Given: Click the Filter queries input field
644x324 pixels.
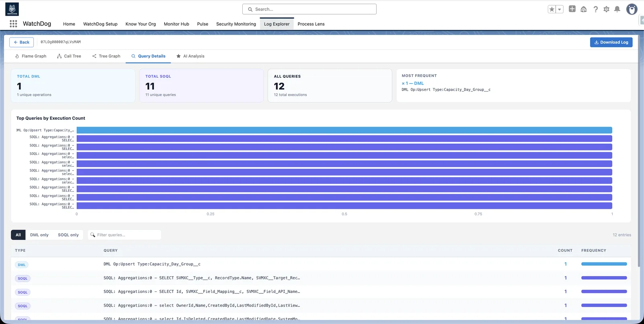Looking at the screenshot, I should [124, 235].
